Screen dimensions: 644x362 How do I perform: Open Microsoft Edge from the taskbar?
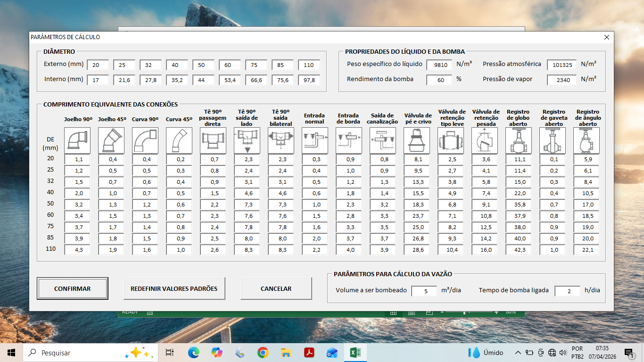tap(193, 353)
